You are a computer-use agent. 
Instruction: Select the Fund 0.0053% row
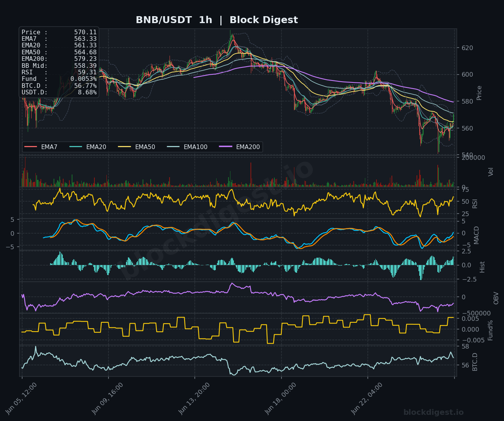coord(59,79)
